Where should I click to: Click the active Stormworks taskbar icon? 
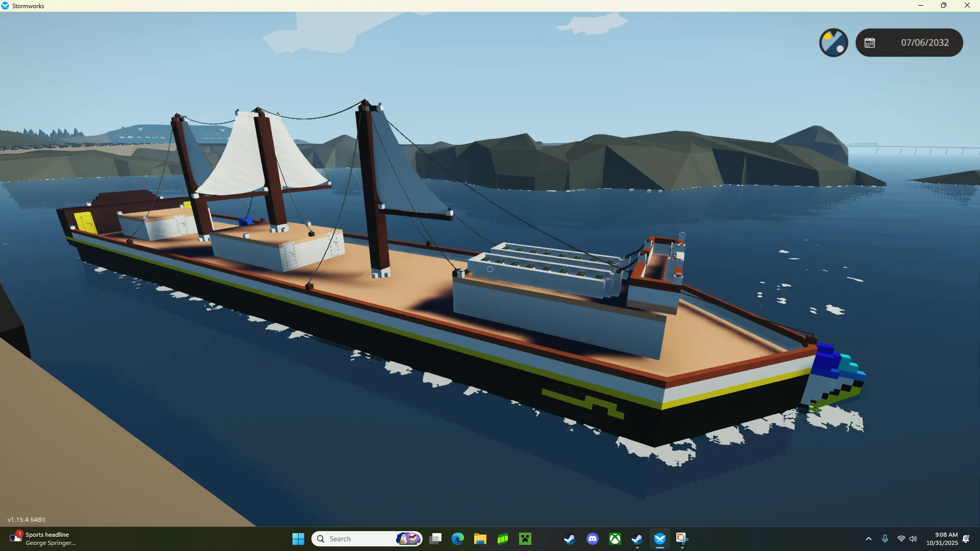pos(659,539)
